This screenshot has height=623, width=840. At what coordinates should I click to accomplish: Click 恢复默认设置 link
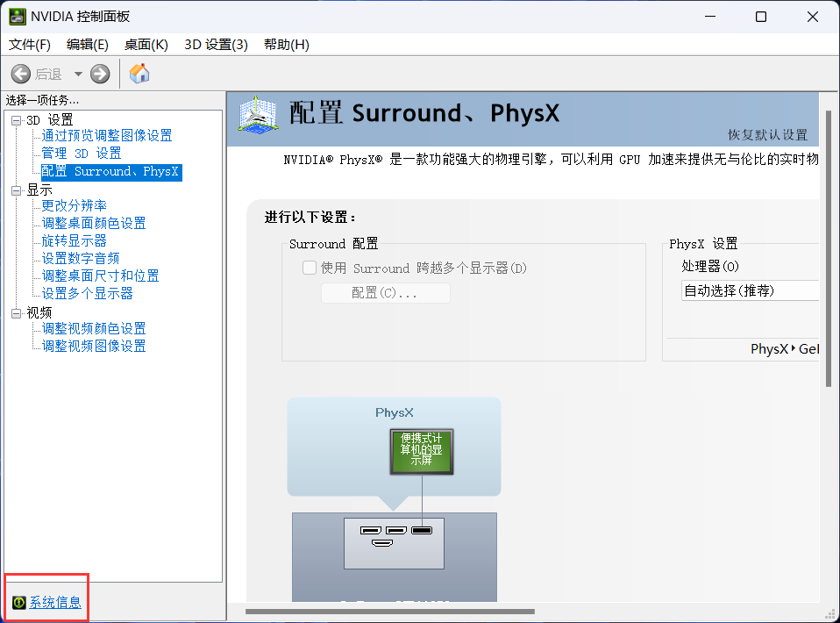point(768,134)
